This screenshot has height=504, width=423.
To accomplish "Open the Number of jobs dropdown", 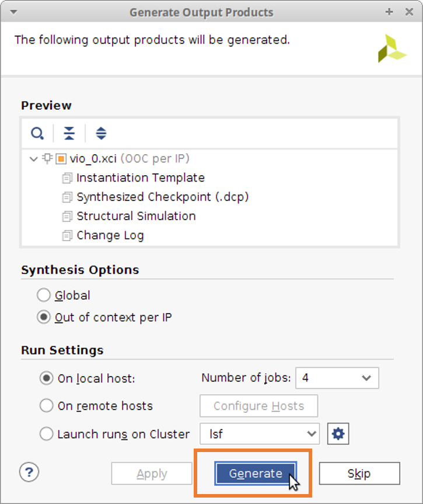I will tap(337, 378).
